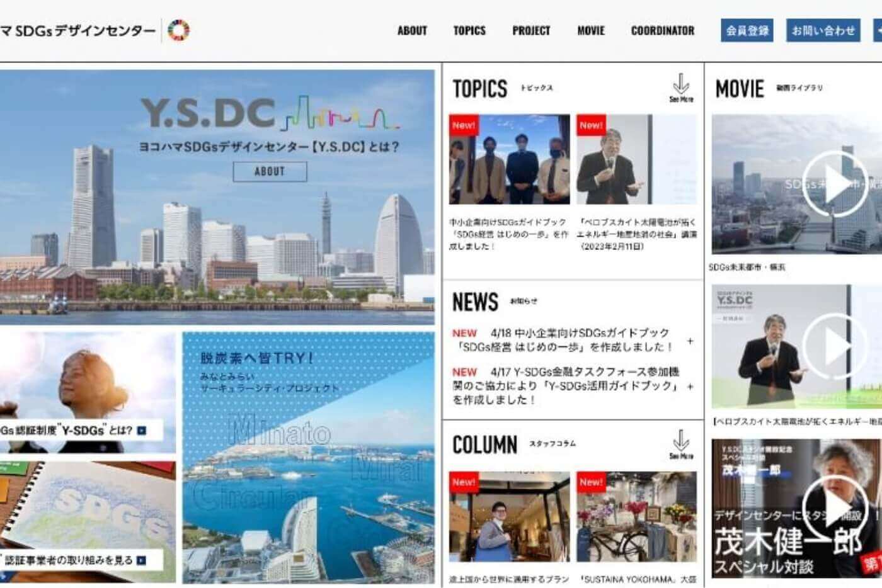The height and width of the screenshot is (588, 882).
Task: Open the 脱炭素へ皆TRY! Minato Mirai project banner
Action: 309,458
